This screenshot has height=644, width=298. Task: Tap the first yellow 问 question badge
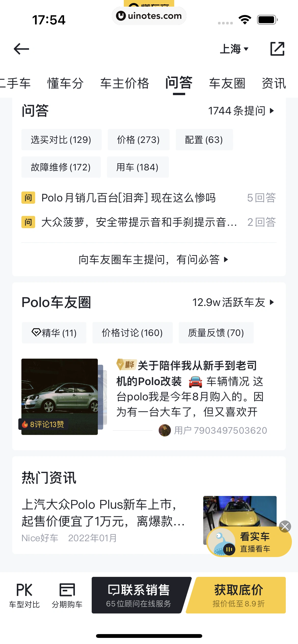pos(28,198)
